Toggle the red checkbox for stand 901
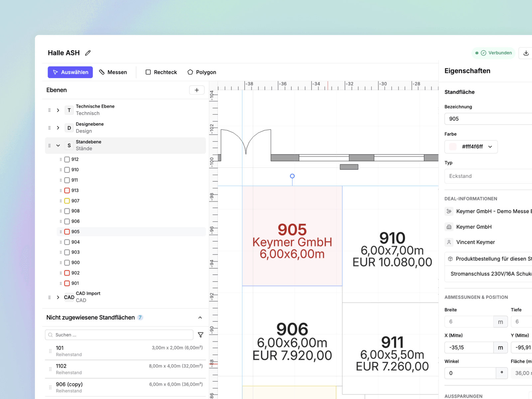532x399 pixels. (x=67, y=283)
